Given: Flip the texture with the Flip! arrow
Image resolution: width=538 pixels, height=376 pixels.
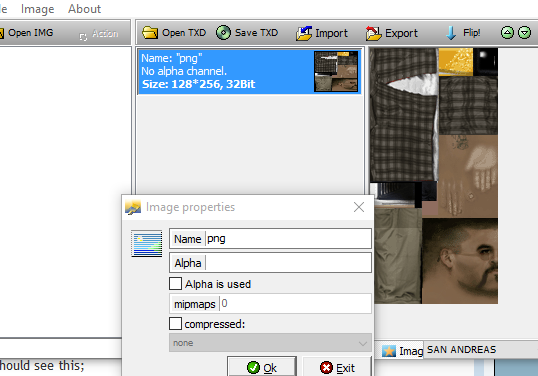Looking at the screenshot, I should coord(451,33).
